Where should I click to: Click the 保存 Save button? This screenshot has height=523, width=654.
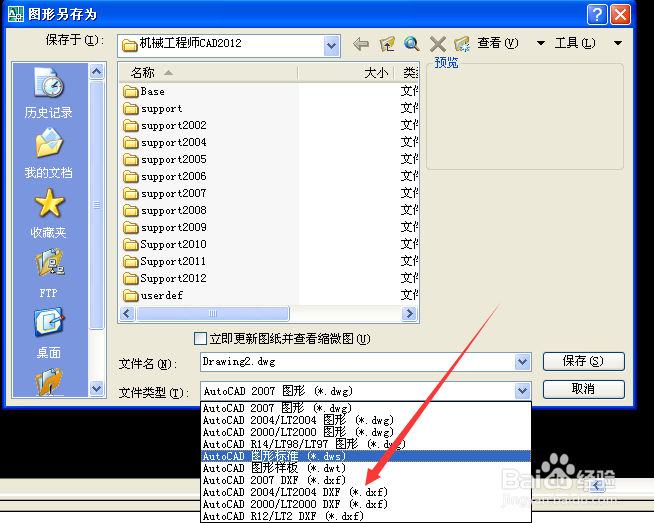tap(584, 361)
